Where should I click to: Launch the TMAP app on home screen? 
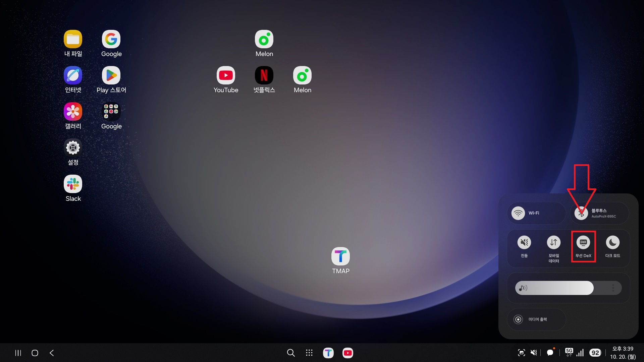tap(340, 256)
